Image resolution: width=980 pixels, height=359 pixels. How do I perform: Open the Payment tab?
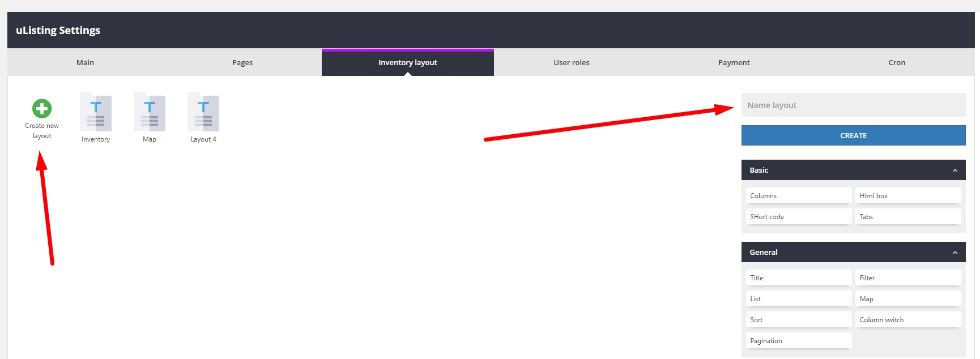point(734,63)
